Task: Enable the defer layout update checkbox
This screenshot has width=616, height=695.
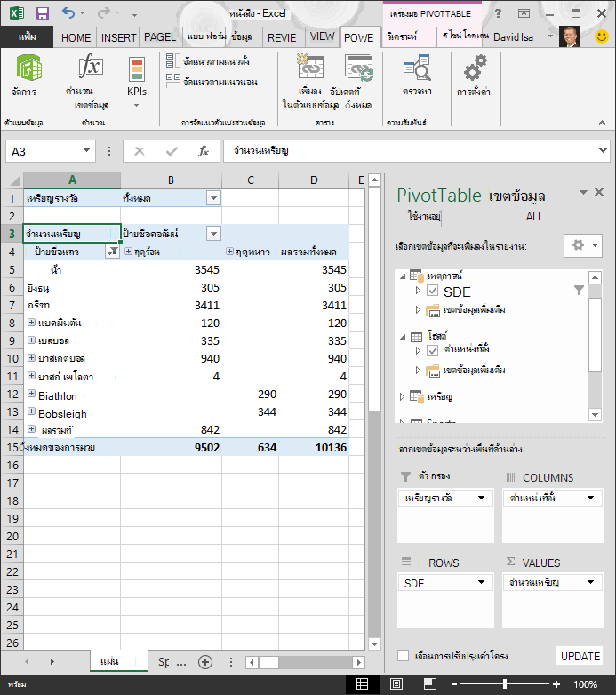Action: pos(404,656)
